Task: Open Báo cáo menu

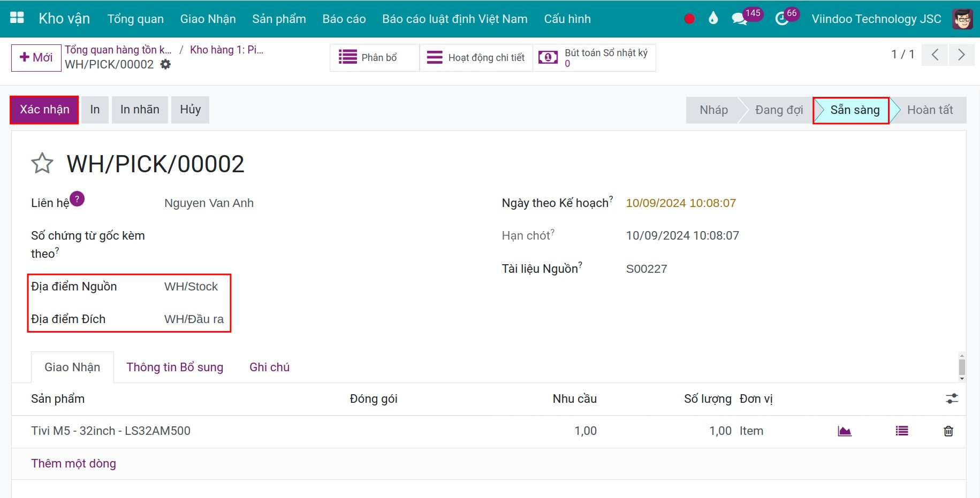Action: 344,19
